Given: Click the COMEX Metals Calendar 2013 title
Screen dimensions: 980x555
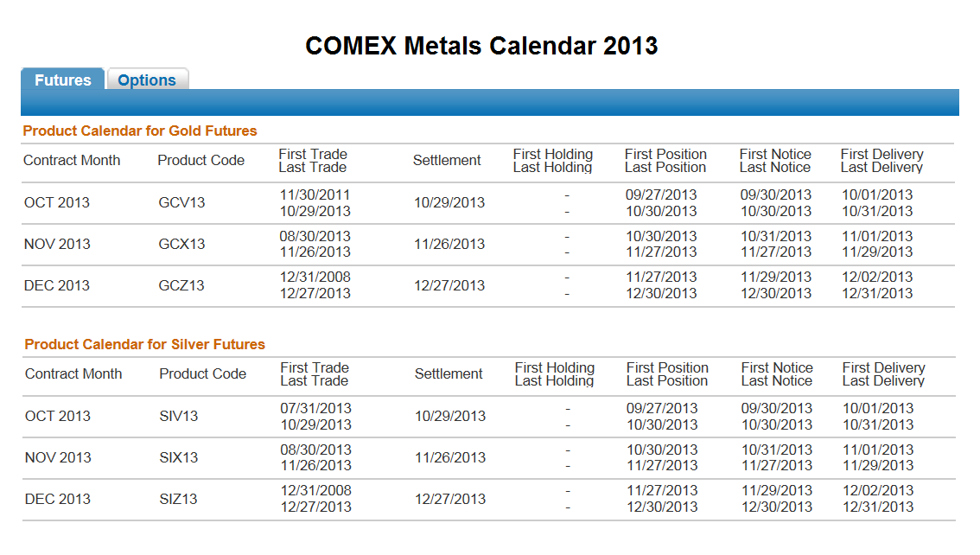Looking at the screenshot, I should coord(481,46).
